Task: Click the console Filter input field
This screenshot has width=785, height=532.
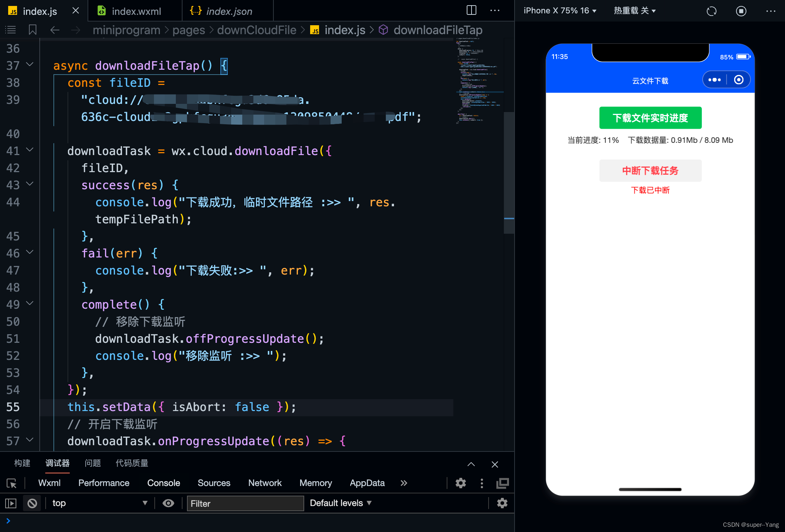Action: (x=245, y=503)
